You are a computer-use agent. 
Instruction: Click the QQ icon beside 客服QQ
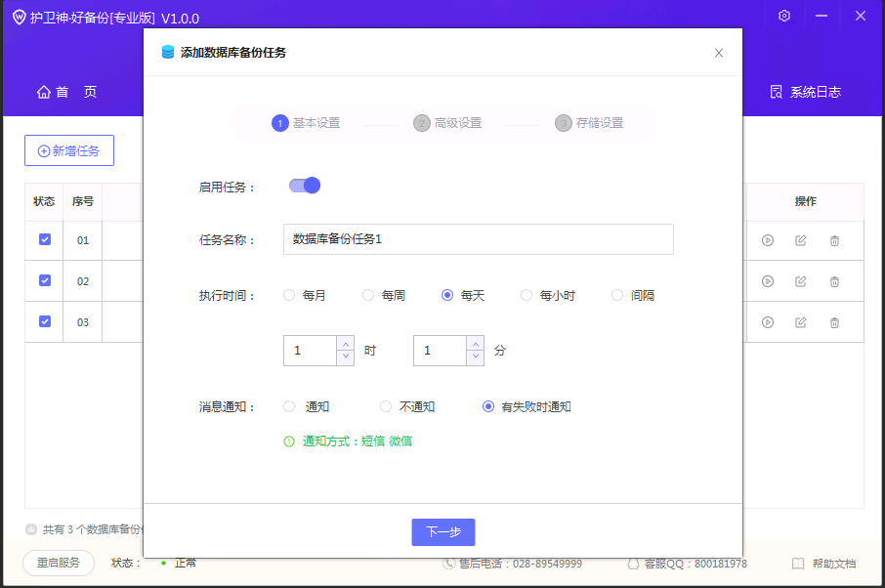click(x=633, y=564)
